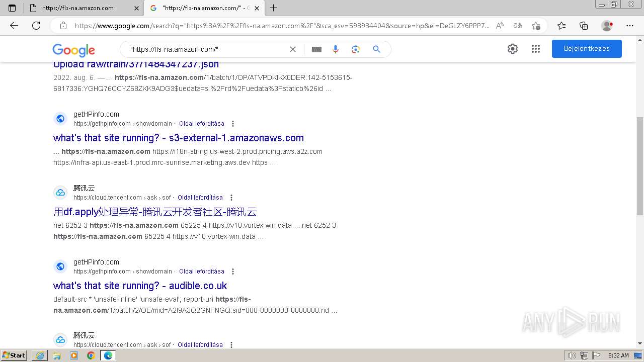Translate the df.apply Tencent result page
This screenshot has width=644, height=362.
(x=200, y=198)
